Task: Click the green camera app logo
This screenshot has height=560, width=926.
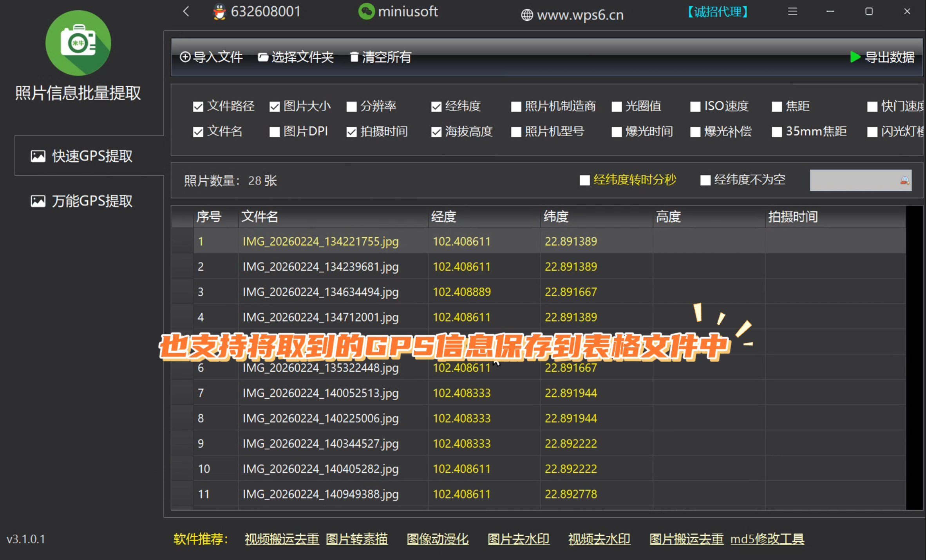Action: coord(78,43)
